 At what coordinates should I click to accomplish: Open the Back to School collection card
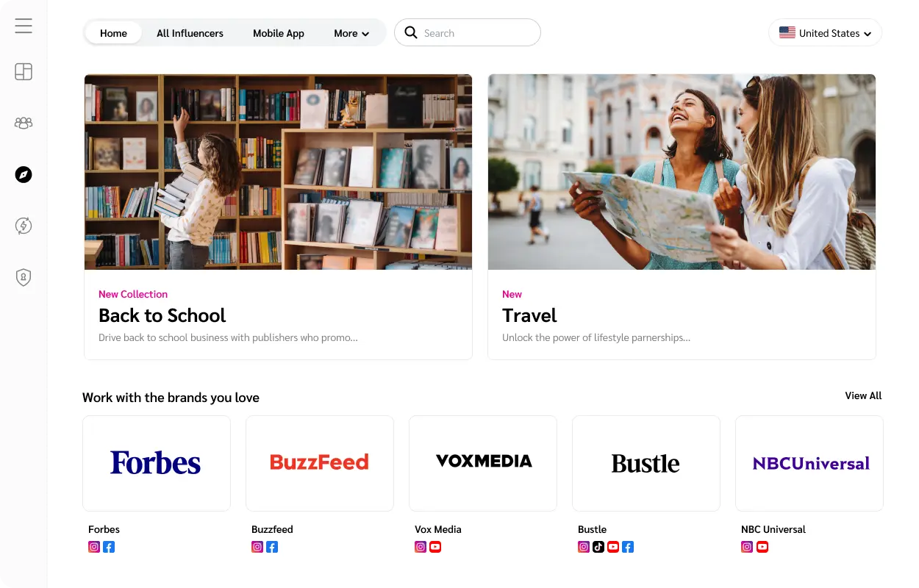[278, 217]
